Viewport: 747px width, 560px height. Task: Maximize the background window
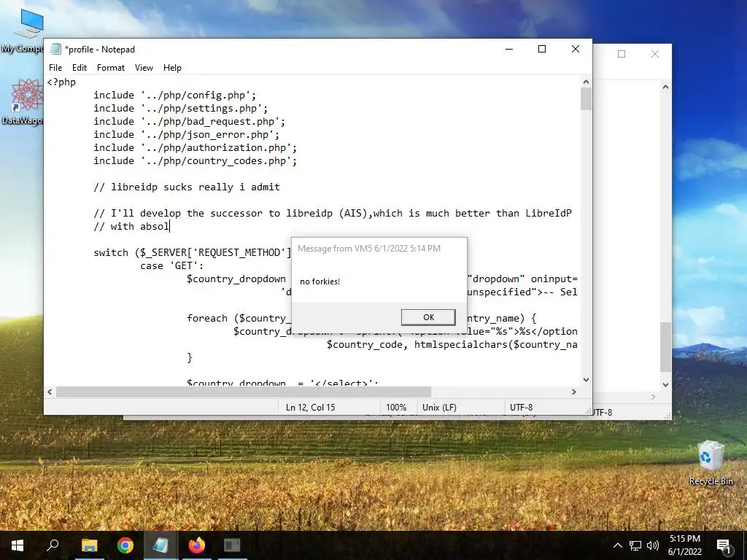(622, 54)
